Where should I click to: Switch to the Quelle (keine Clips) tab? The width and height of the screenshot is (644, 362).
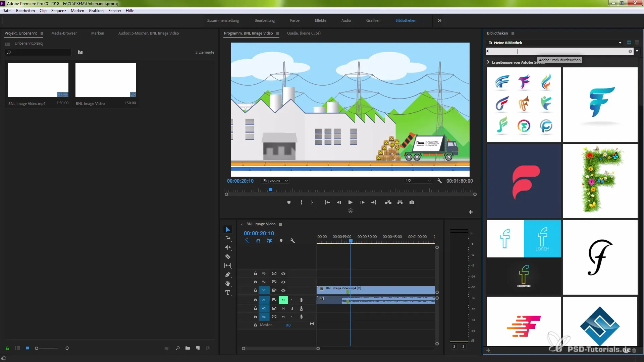(304, 33)
